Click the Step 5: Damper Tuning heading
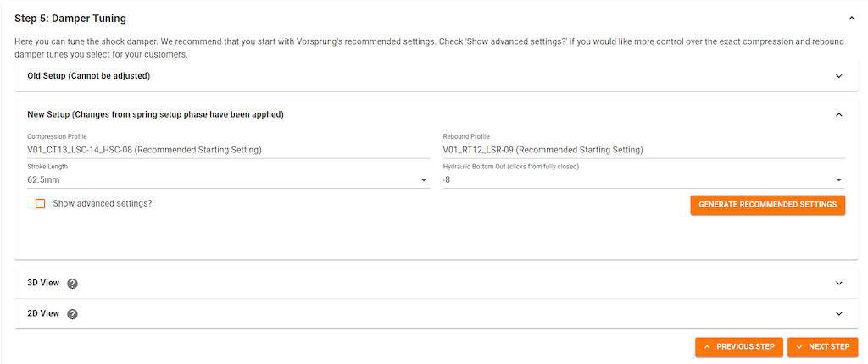 click(70, 18)
